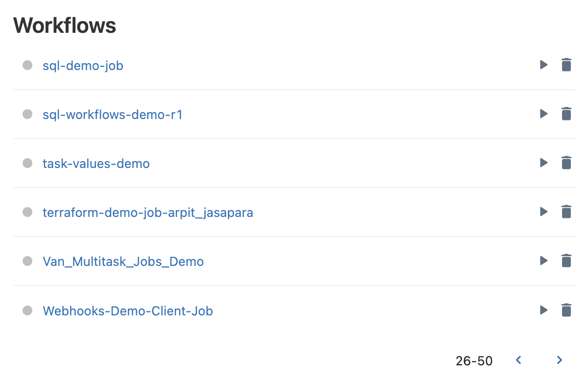The image size is (588, 381).
Task: Delete the Webhooks-Demo-Client-Job workflow
Action: click(566, 310)
